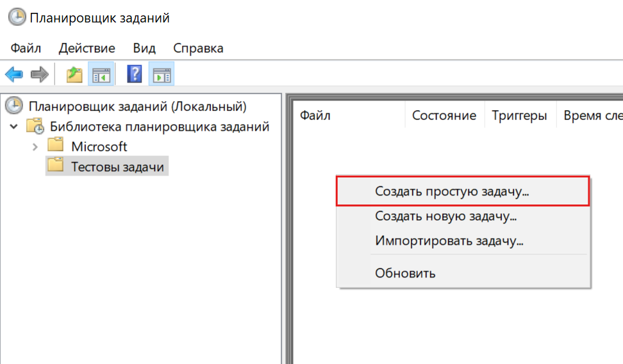This screenshot has height=364, width=623.
Task: Open the Файл menu
Action: 26,48
